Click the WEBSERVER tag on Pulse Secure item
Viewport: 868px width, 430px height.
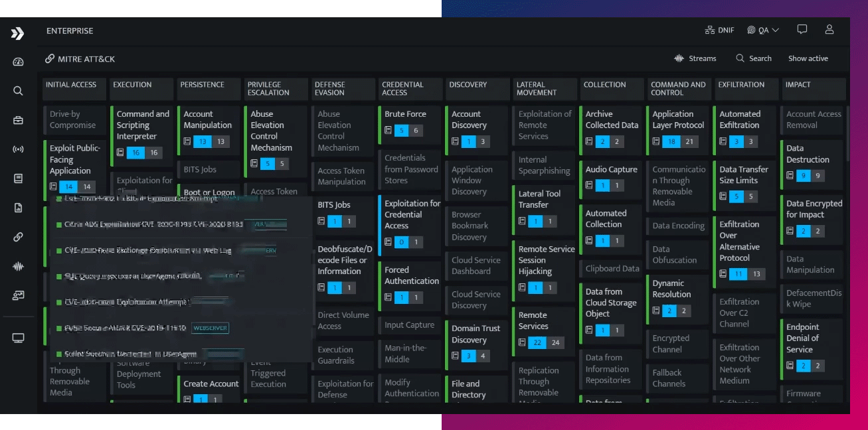pos(210,328)
